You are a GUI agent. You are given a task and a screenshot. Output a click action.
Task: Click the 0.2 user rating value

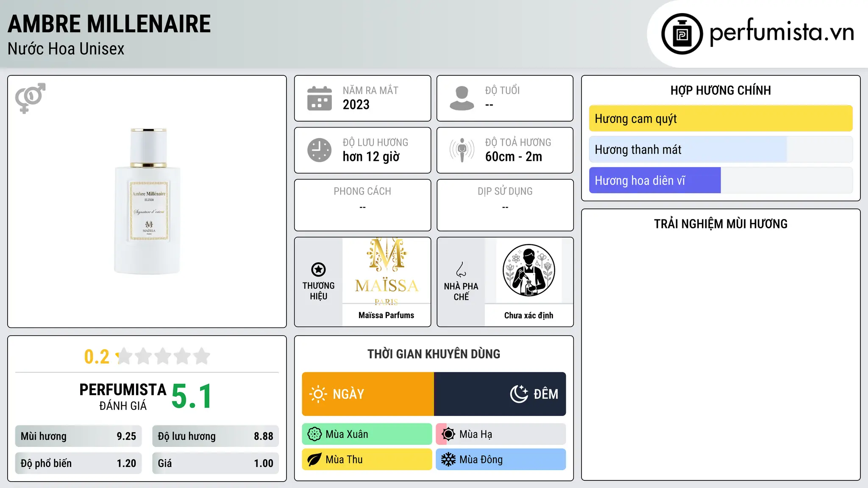point(97,357)
